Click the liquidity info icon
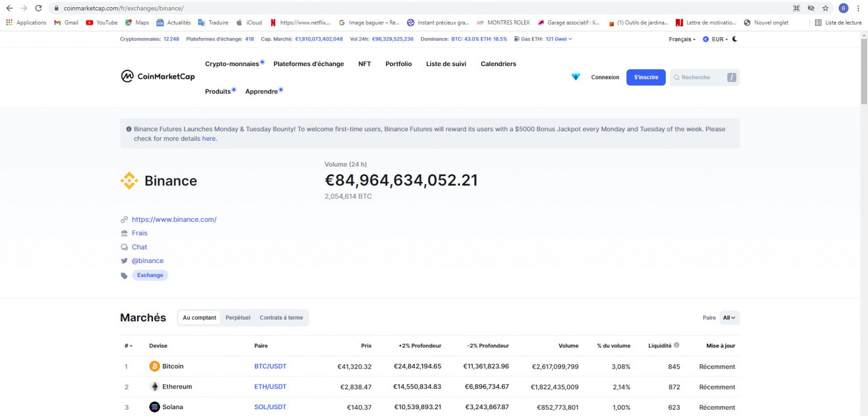Viewport: 868px width, 416px height. click(x=677, y=345)
